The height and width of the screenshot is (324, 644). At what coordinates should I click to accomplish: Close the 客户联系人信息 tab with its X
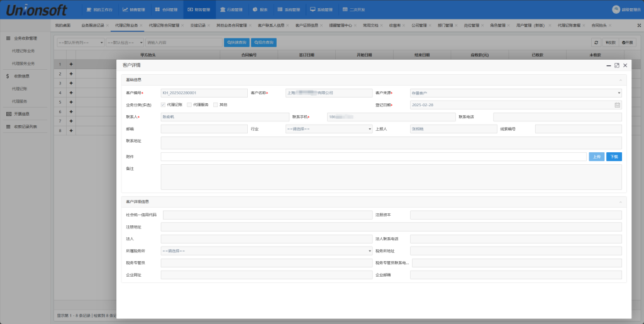click(287, 25)
